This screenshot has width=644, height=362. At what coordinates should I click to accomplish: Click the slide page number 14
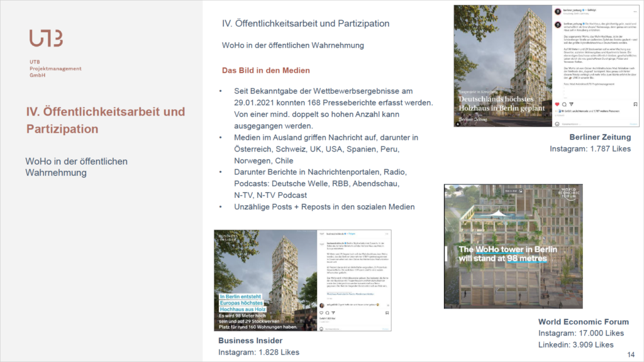631,354
